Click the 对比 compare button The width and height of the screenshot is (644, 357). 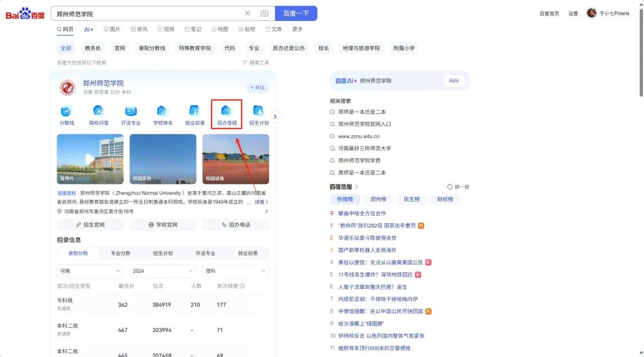[258, 88]
